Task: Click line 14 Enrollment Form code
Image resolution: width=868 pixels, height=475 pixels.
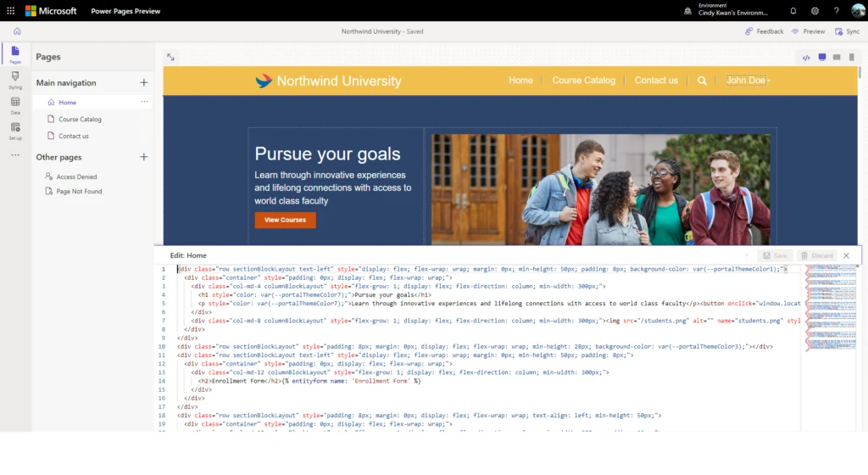Action: click(x=309, y=381)
